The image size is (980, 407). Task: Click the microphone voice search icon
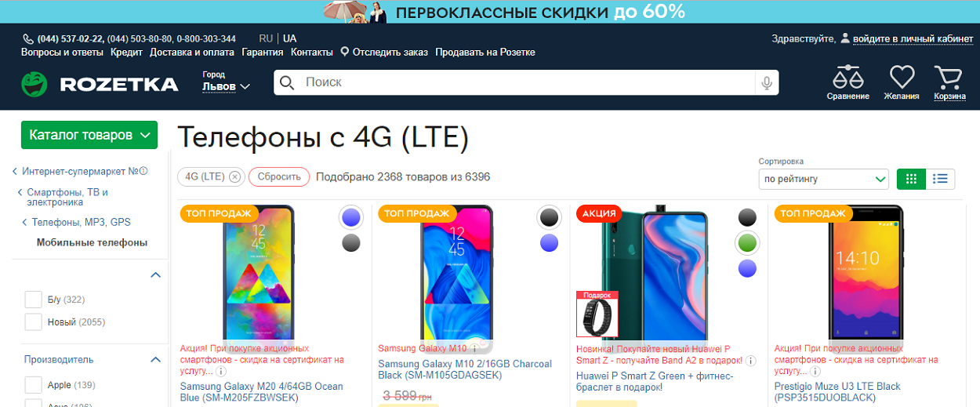pyautogui.click(x=766, y=82)
